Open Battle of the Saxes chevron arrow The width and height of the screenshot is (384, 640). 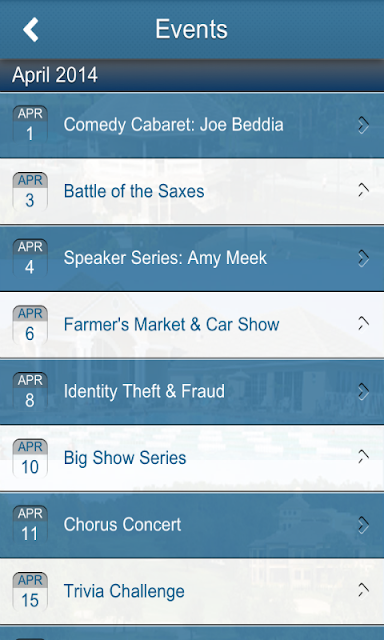click(363, 191)
